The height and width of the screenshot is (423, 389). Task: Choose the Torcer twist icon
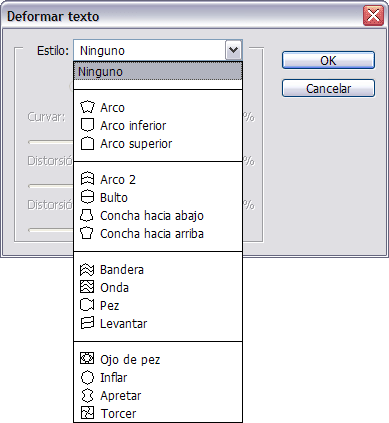click(87, 413)
